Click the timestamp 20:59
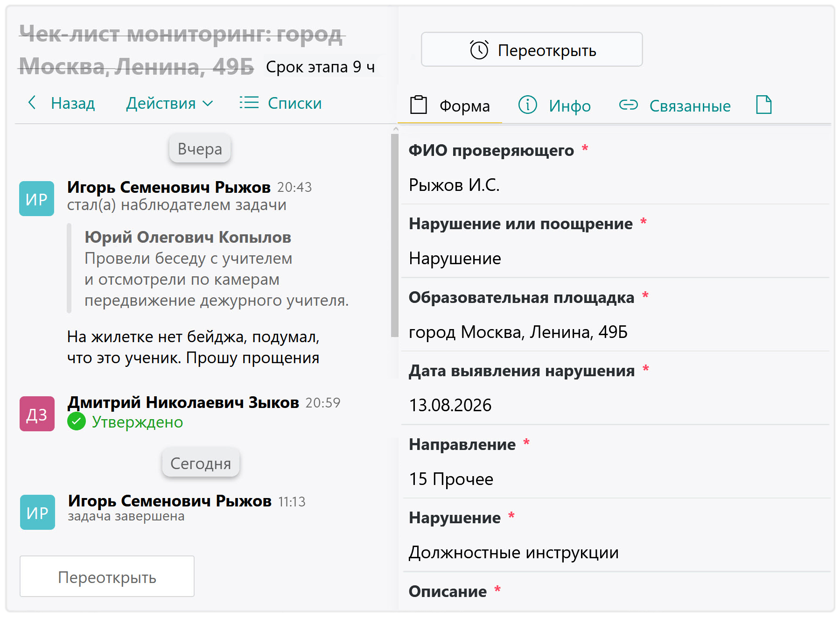Image resolution: width=840 pixels, height=618 pixels. (323, 403)
